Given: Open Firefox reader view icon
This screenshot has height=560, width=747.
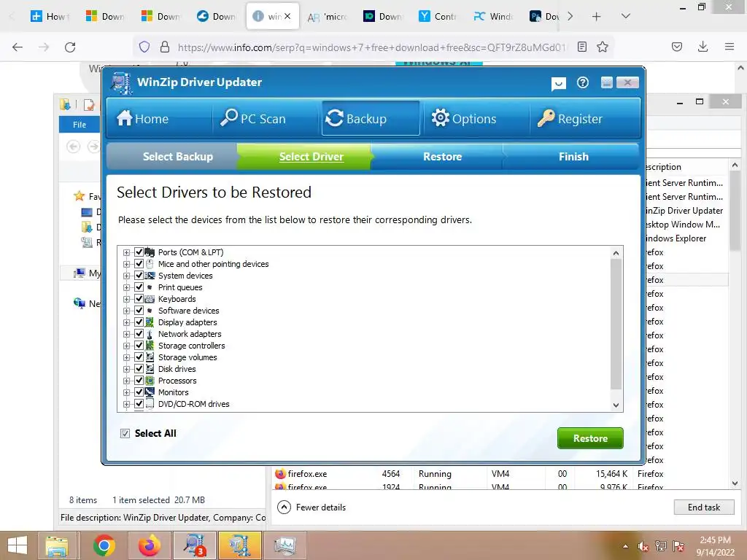Looking at the screenshot, I should 581,47.
